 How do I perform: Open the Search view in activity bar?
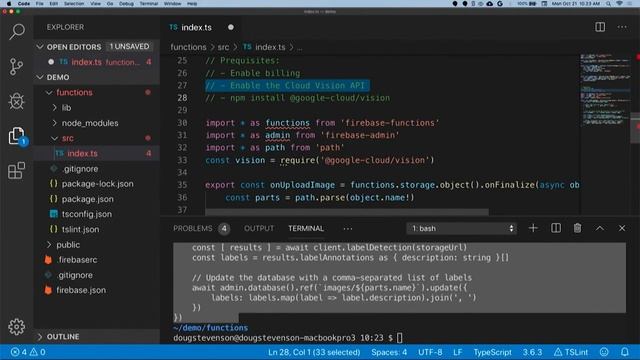coord(17,31)
